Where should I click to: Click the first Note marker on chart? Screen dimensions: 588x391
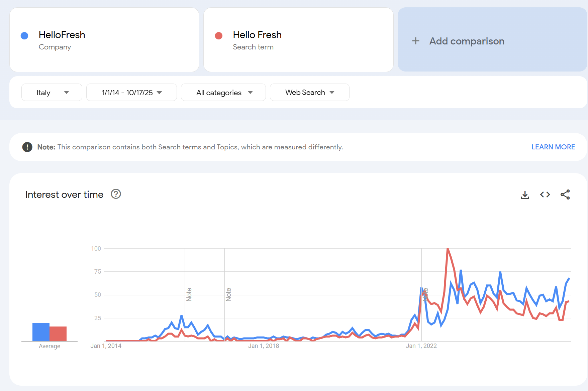pyautogui.click(x=189, y=294)
